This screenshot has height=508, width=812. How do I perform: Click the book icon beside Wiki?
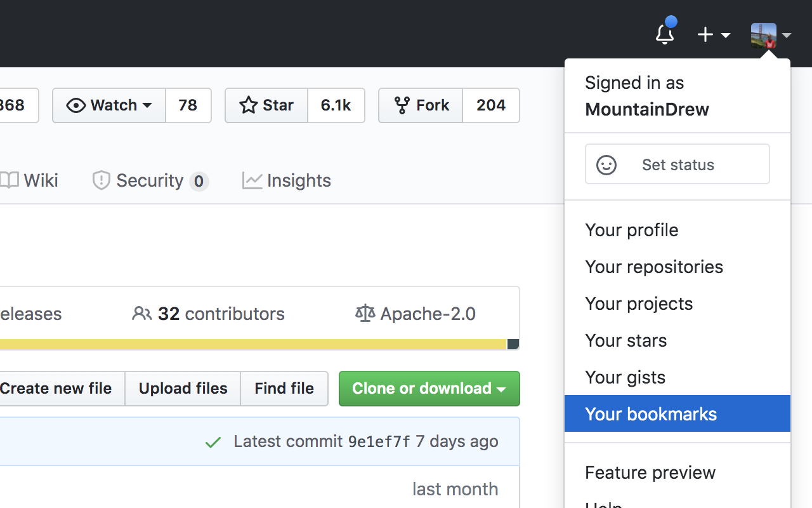10,180
